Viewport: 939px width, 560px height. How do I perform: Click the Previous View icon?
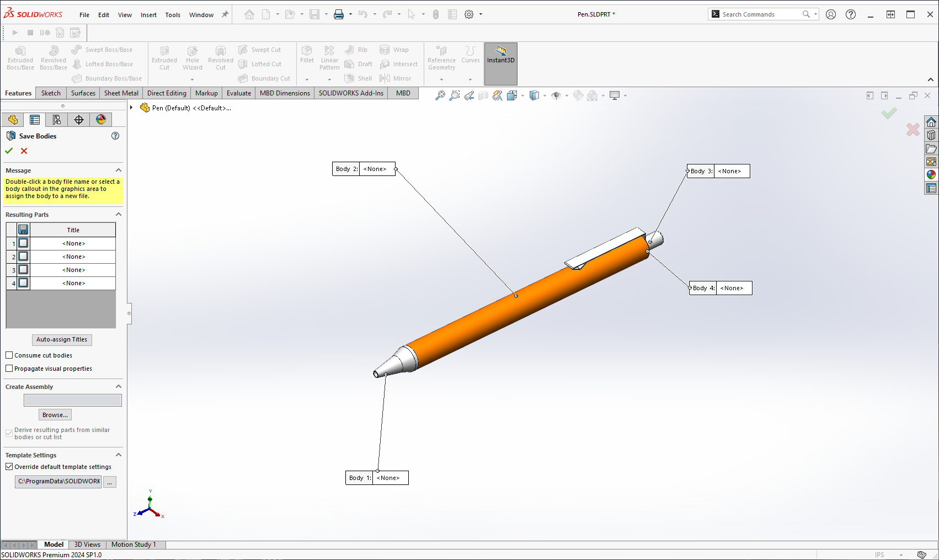coord(469,95)
